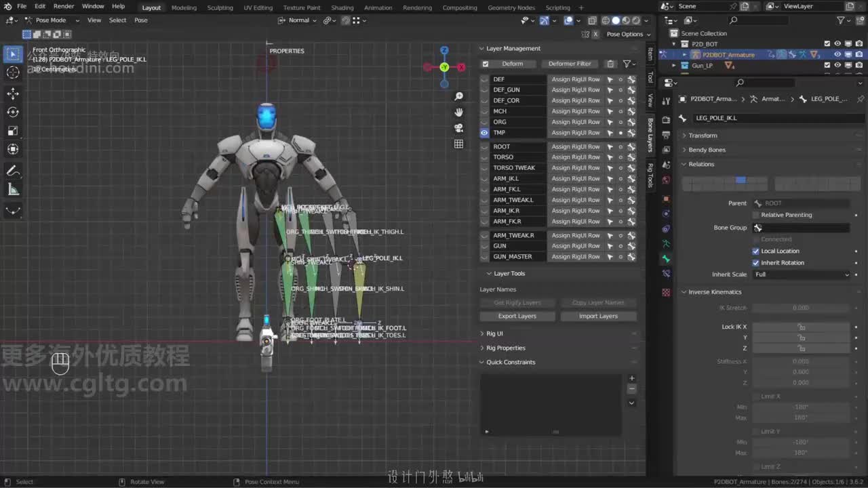Click the IK Stiffness X slider field
This screenshot has height=488, width=868.
point(801,362)
